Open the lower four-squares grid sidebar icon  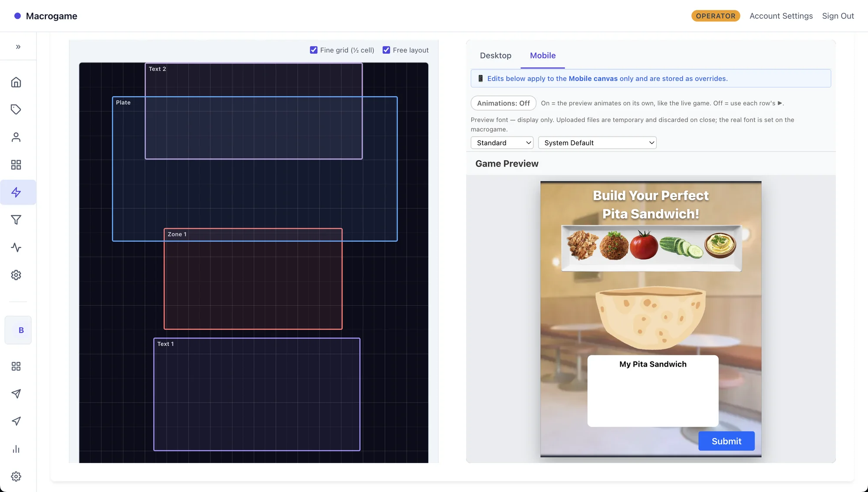(x=16, y=367)
